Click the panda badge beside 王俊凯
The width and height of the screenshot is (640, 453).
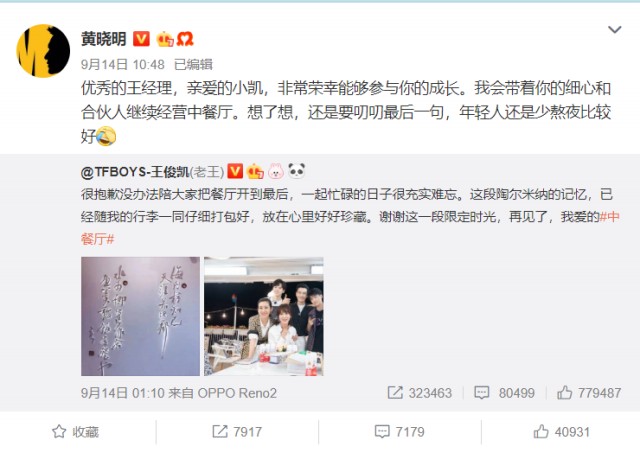296,171
